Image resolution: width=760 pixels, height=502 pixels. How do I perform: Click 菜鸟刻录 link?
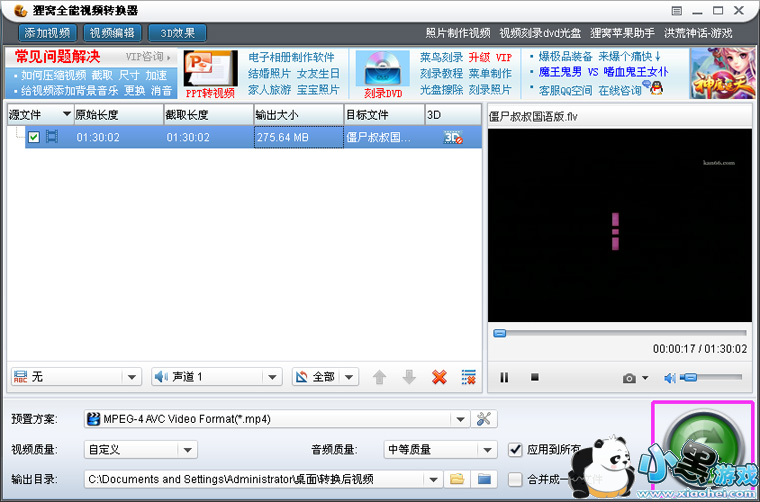point(441,58)
